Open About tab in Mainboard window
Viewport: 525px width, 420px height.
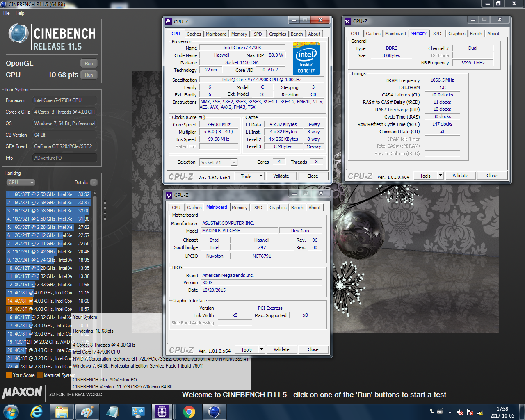click(315, 208)
